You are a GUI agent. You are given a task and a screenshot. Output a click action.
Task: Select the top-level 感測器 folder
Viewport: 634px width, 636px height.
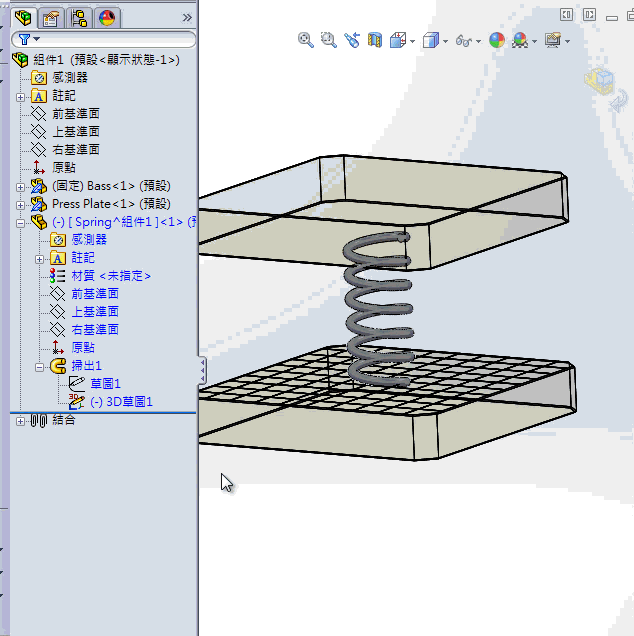coord(70,77)
